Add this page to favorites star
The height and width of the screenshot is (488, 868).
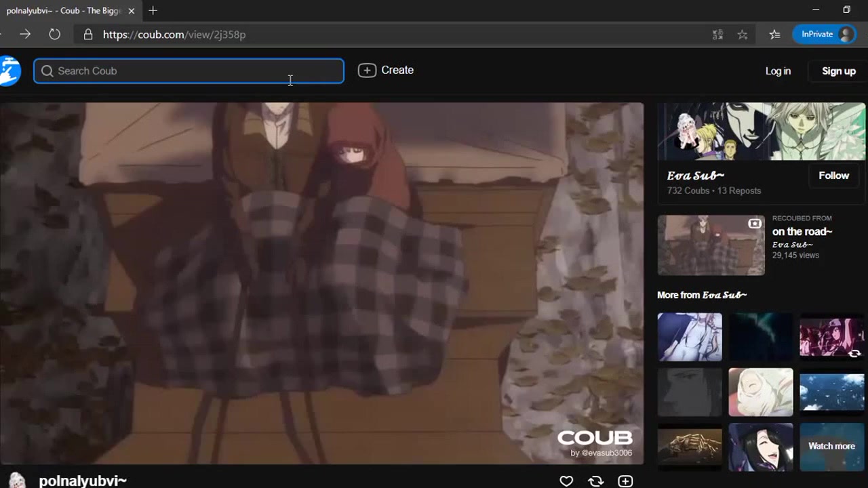743,35
